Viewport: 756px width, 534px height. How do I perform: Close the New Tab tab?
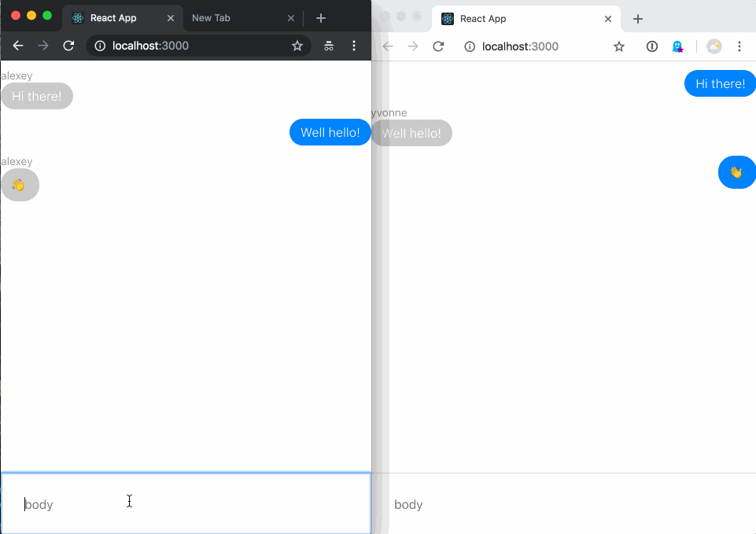pyautogui.click(x=291, y=18)
